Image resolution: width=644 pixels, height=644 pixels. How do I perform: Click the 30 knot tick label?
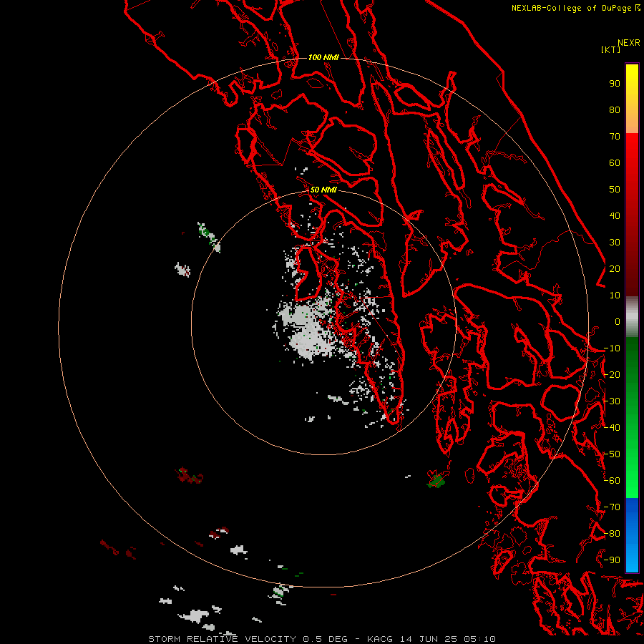point(615,243)
